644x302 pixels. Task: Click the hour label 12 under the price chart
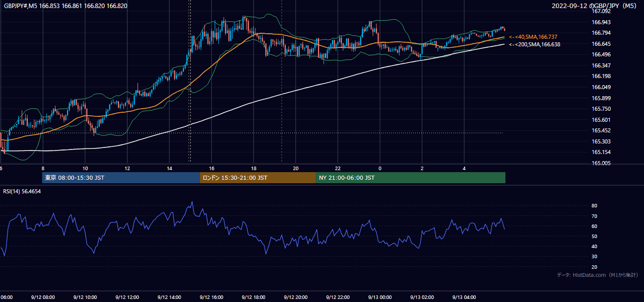tap(127, 169)
